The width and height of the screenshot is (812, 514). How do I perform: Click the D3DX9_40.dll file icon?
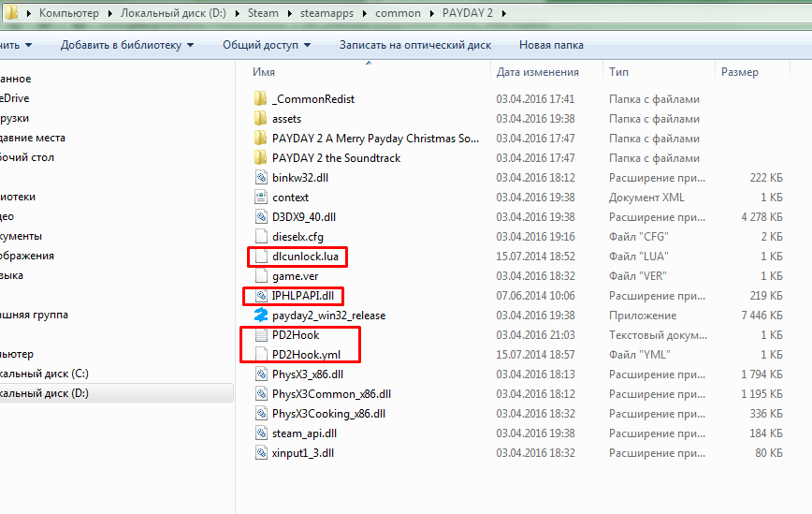(x=261, y=216)
